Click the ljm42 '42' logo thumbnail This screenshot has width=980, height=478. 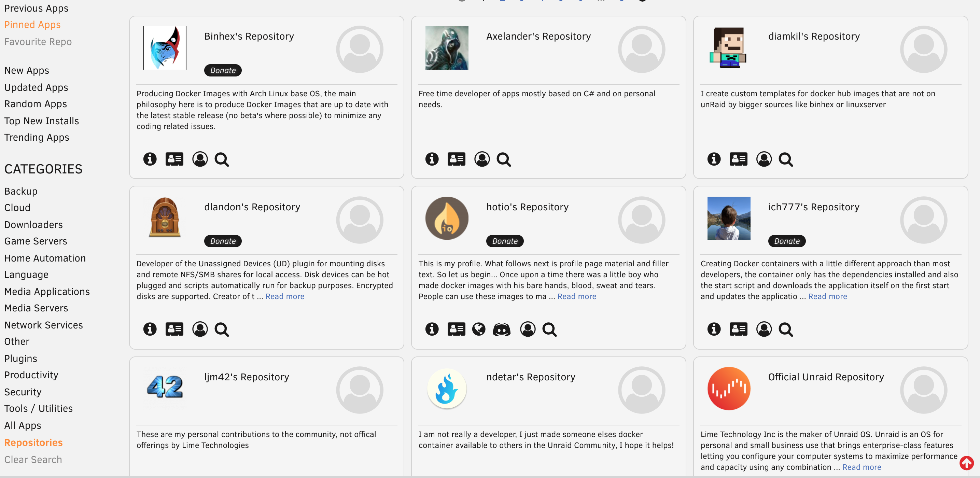pyautogui.click(x=165, y=387)
